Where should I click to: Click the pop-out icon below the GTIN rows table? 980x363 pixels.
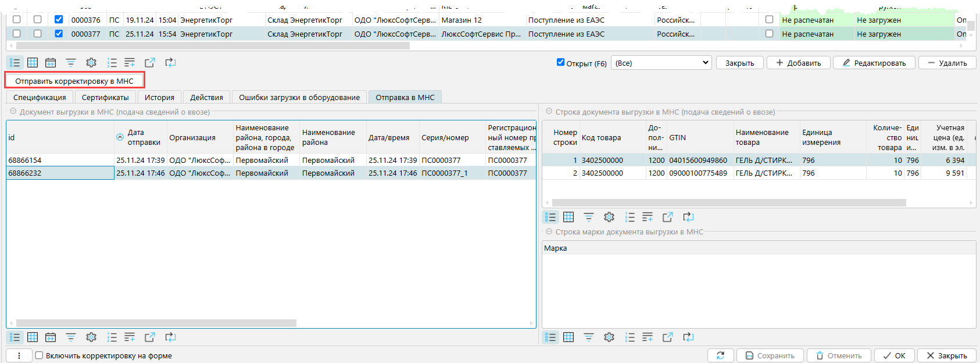tap(668, 217)
